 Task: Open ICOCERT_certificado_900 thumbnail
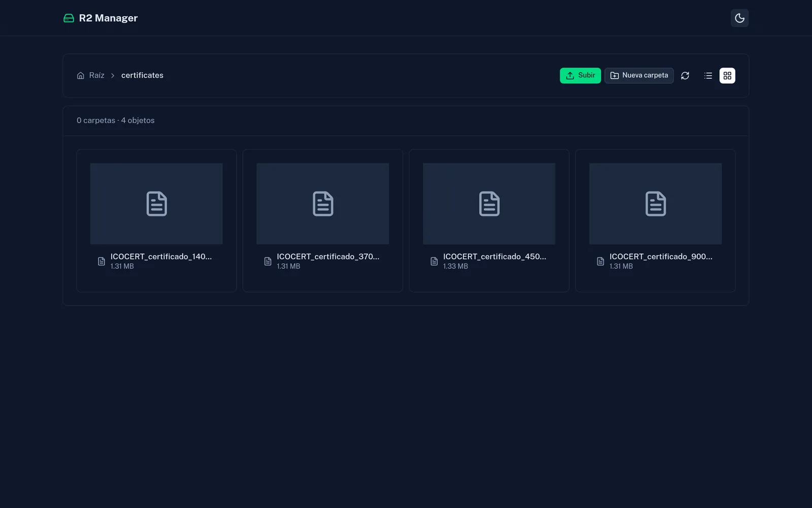[655, 204]
